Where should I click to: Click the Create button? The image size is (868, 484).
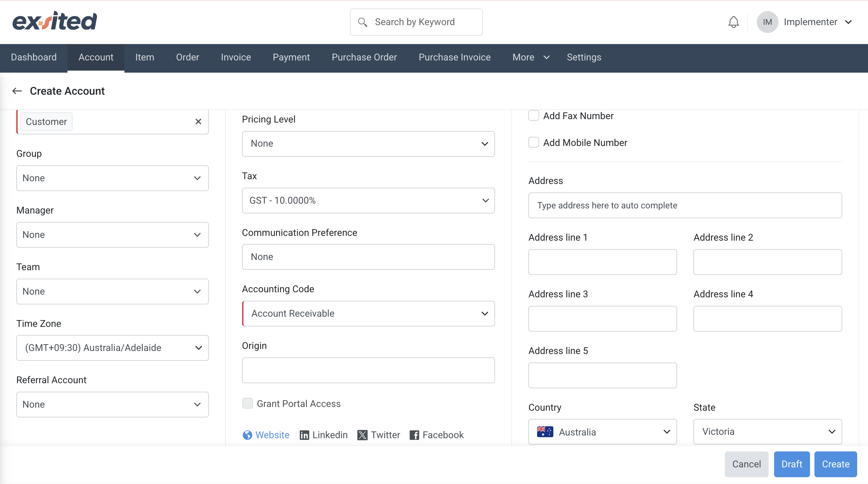tap(836, 464)
